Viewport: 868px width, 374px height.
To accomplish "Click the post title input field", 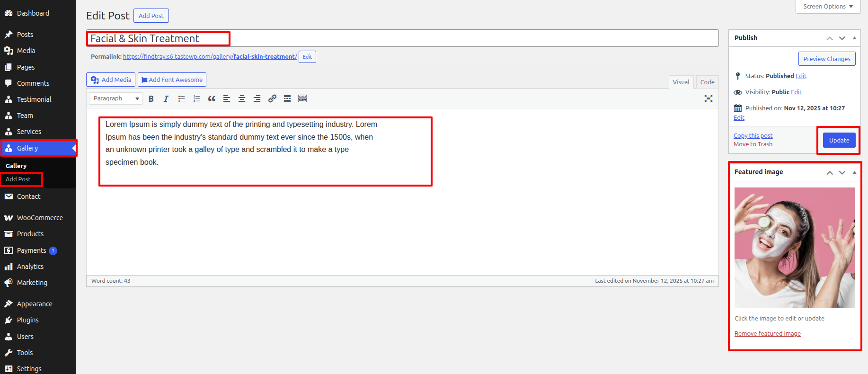I will click(x=402, y=38).
